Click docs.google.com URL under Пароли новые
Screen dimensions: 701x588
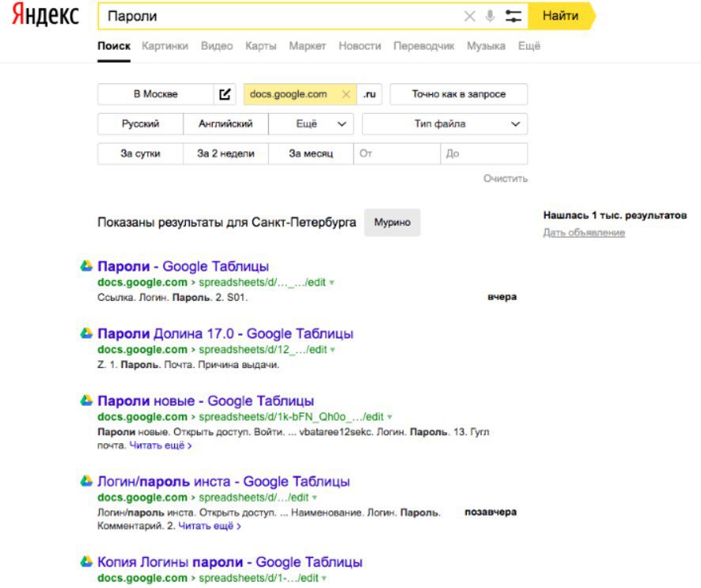coord(142,417)
